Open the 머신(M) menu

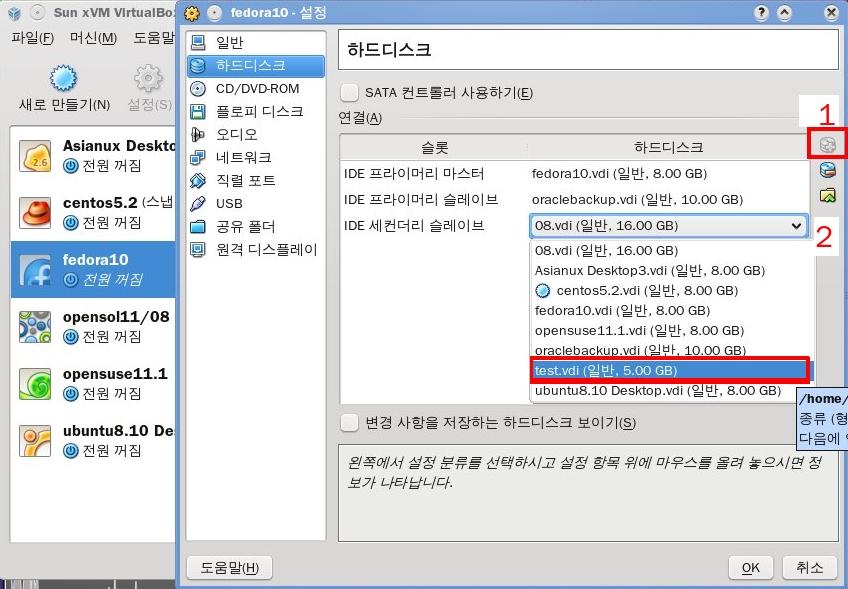coord(93,38)
